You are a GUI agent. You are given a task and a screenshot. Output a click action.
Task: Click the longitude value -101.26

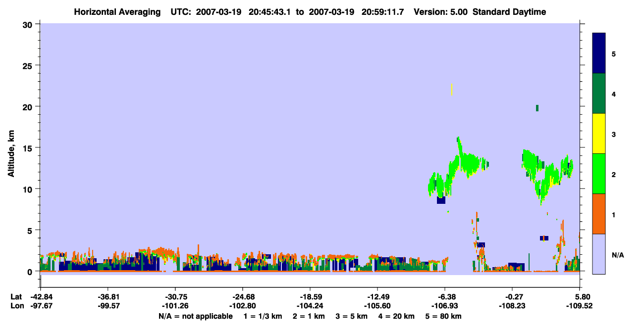click(175, 306)
